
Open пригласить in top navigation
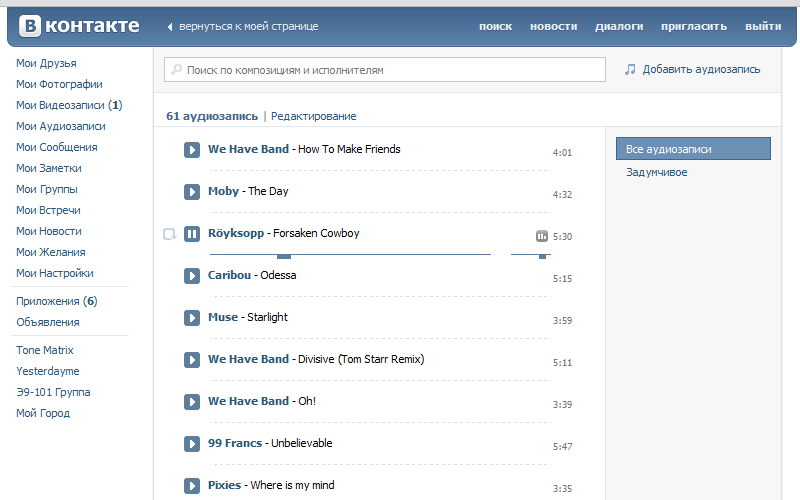pos(694,26)
